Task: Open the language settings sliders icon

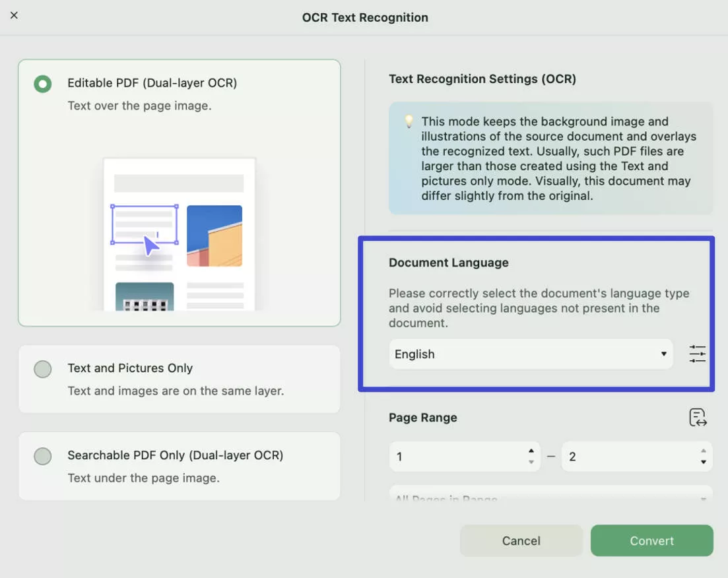Action: (x=698, y=354)
